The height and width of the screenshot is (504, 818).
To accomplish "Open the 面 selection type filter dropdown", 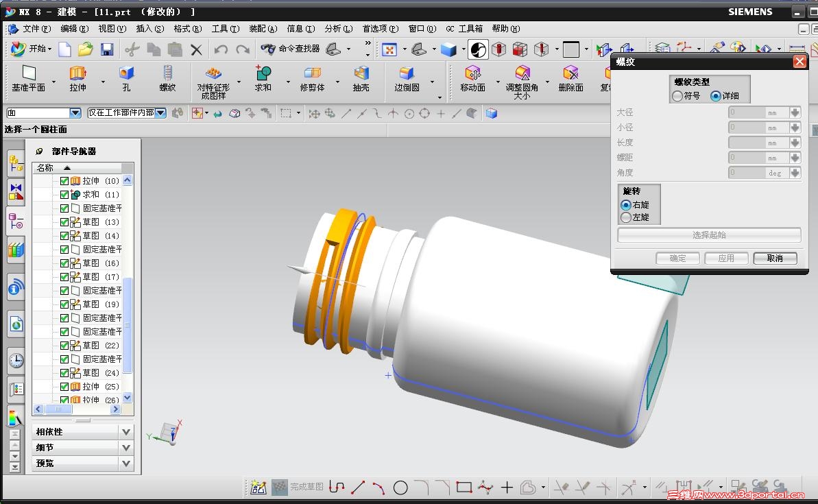I will [75, 112].
